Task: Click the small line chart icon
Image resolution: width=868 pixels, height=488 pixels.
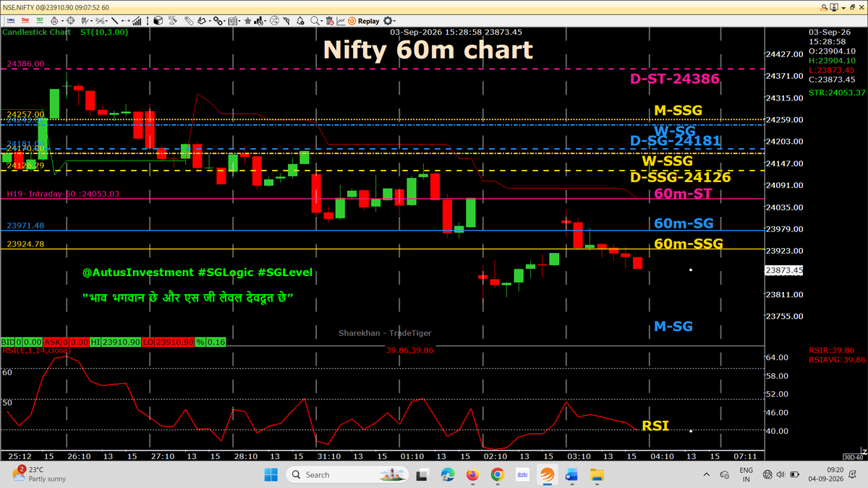Action: 341,21
